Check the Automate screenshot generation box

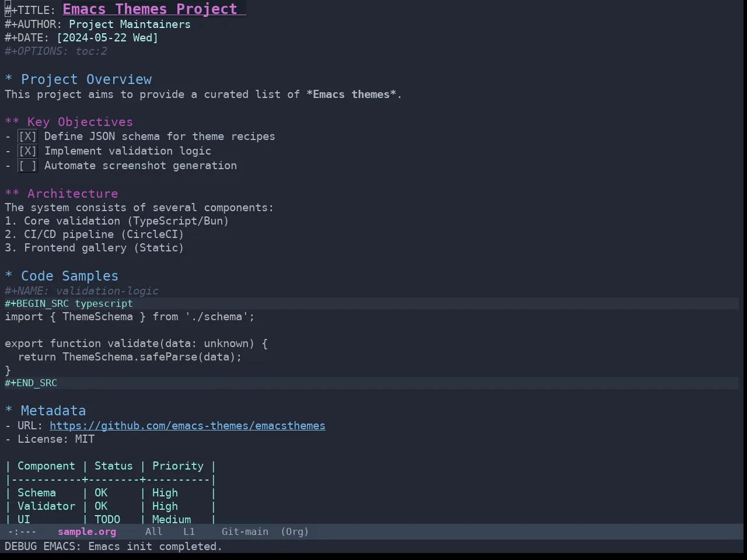(27, 166)
